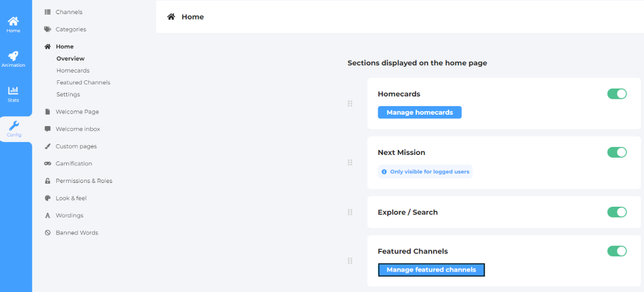Open Stats bar chart icon
Viewport: 644px width, 292px height.
point(13,91)
